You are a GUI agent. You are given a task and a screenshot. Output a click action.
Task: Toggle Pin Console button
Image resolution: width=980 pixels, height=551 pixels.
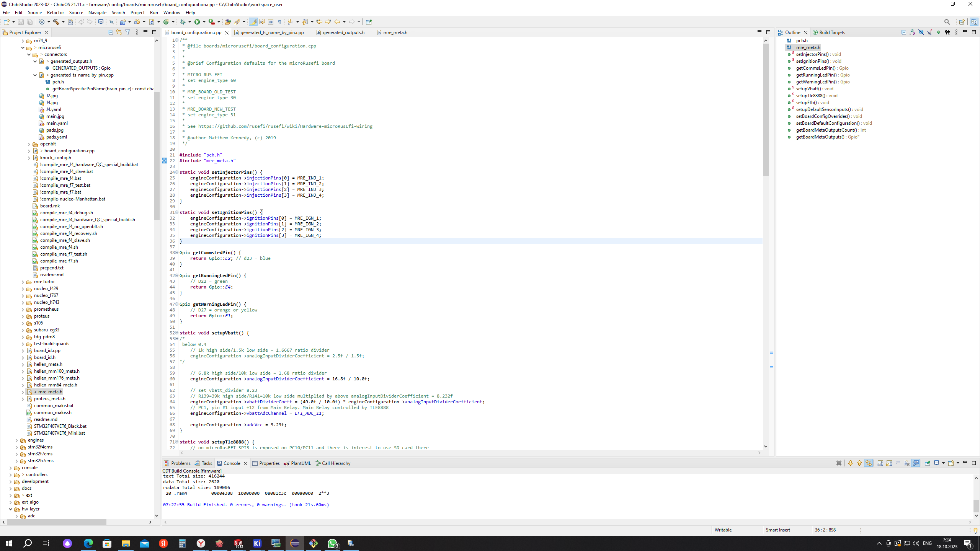tap(928, 463)
